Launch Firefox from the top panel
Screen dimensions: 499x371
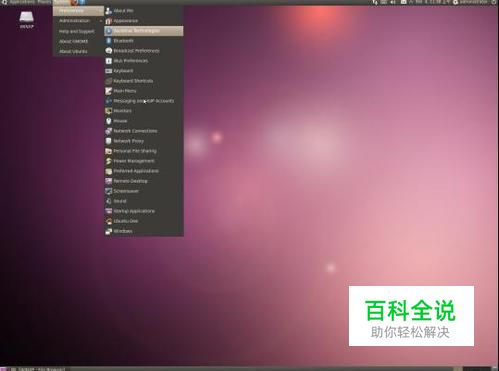click(74, 2)
